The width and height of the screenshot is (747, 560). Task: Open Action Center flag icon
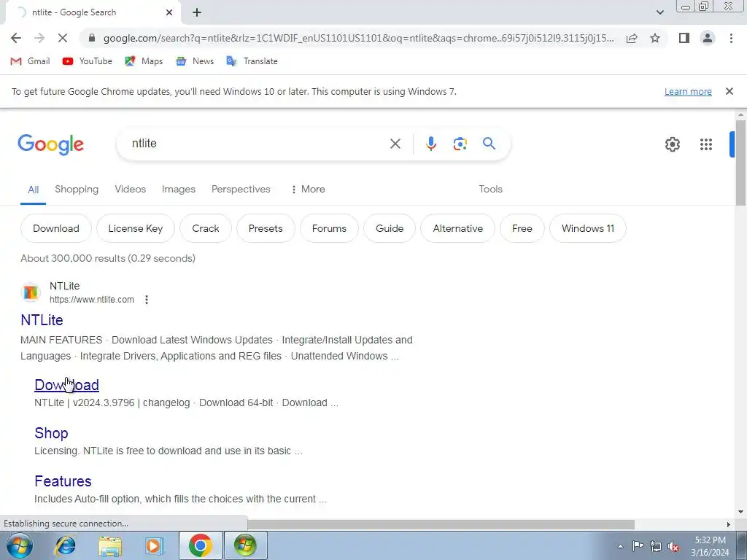(638, 546)
